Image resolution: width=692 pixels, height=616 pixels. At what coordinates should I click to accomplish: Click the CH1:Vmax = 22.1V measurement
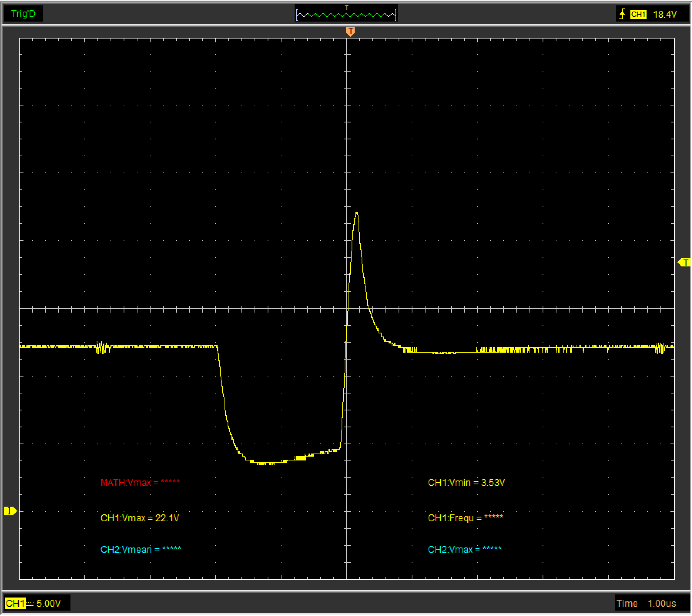140,518
